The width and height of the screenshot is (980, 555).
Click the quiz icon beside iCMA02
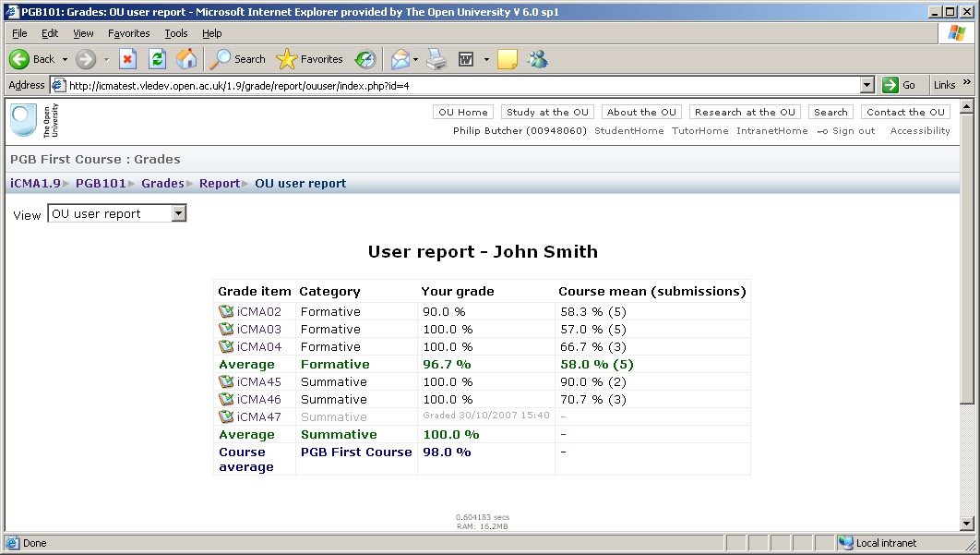[226, 311]
